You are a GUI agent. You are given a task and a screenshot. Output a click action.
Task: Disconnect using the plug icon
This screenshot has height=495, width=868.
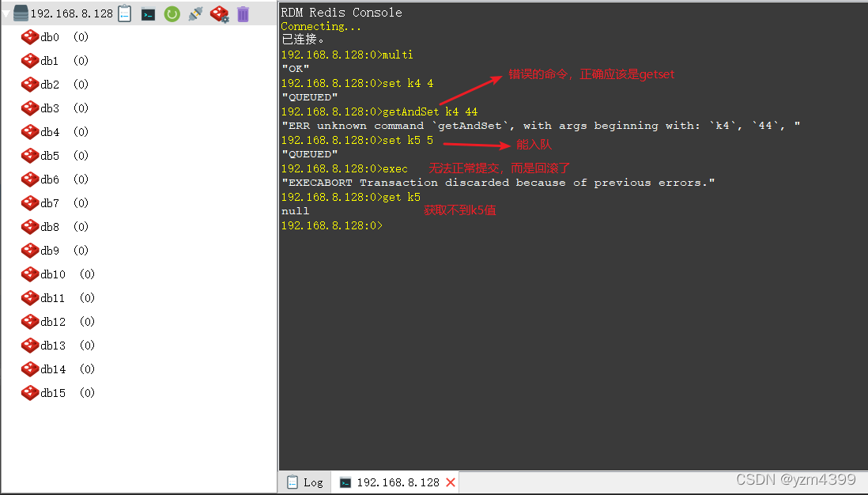click(x=195, y=14)
